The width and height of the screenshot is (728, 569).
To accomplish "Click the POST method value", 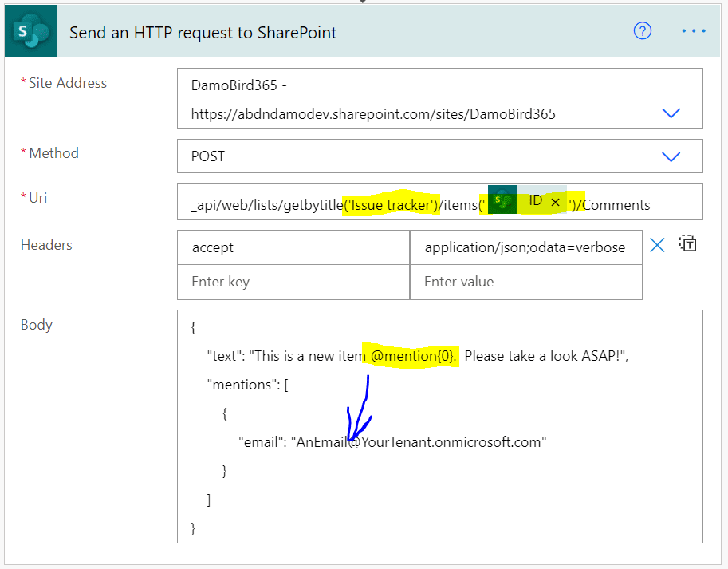I will (208, 156).
